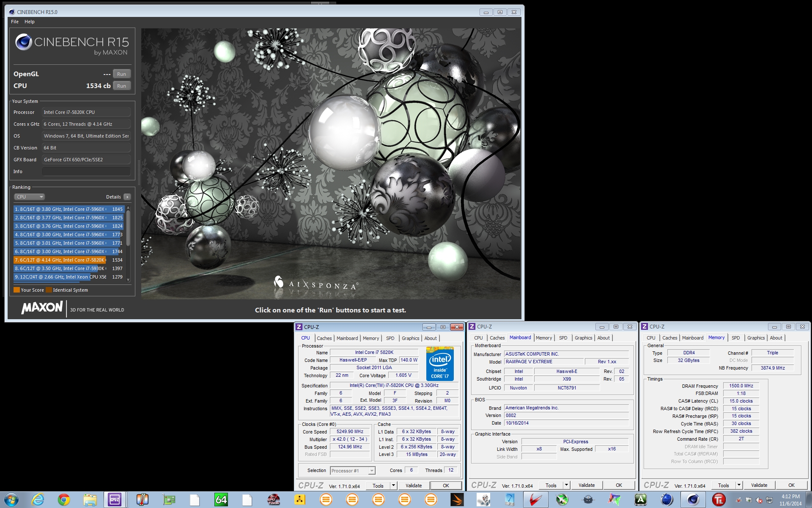Open the blue question mark taskbar icon
This screenshot has height=508, width=812.
click(510, 500)
